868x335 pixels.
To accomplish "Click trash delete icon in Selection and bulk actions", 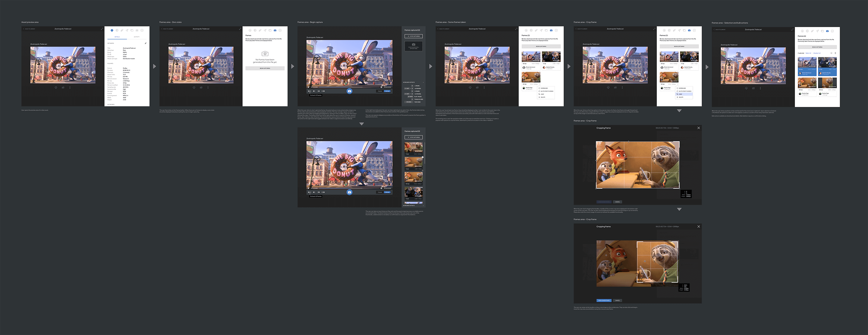I will tap(835, 53).
